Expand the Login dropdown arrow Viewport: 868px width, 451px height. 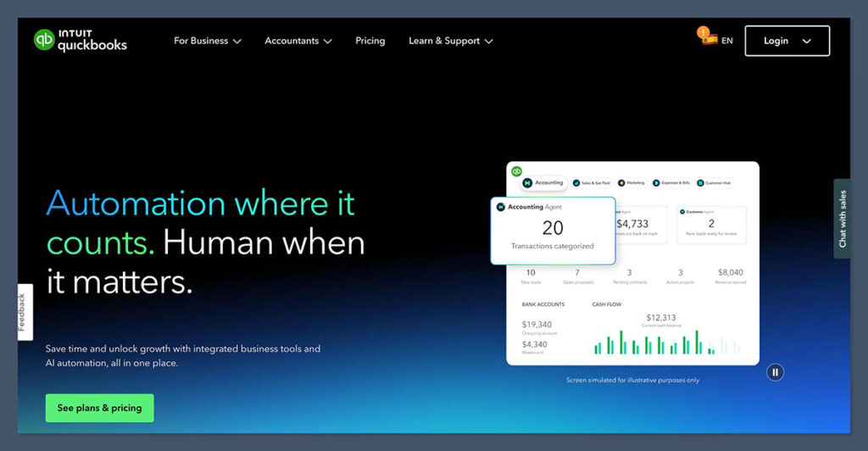pos(807,42)
